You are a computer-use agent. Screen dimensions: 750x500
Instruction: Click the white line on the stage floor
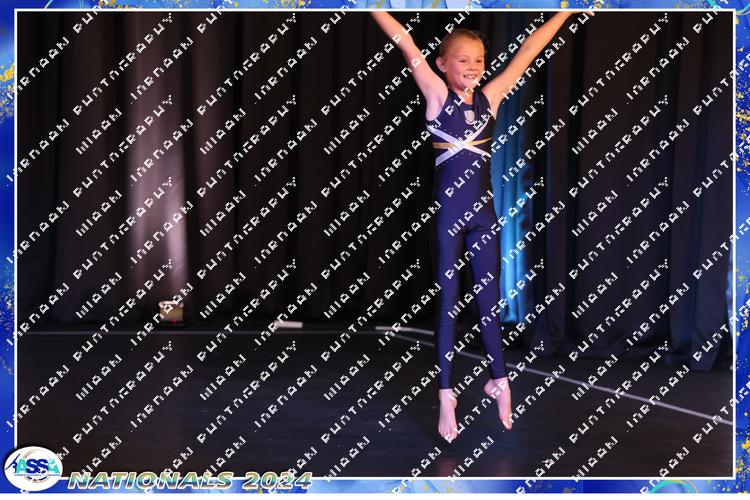[600, 385]
